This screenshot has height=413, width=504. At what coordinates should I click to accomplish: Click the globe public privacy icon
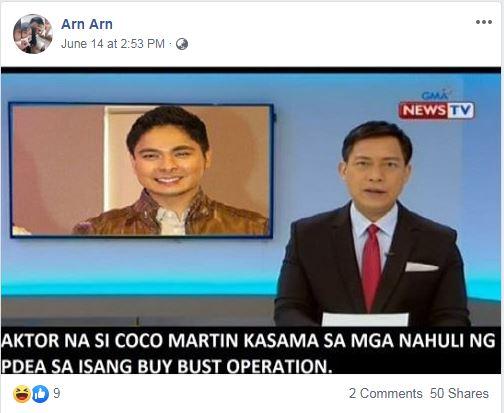[x=182, y=44]
